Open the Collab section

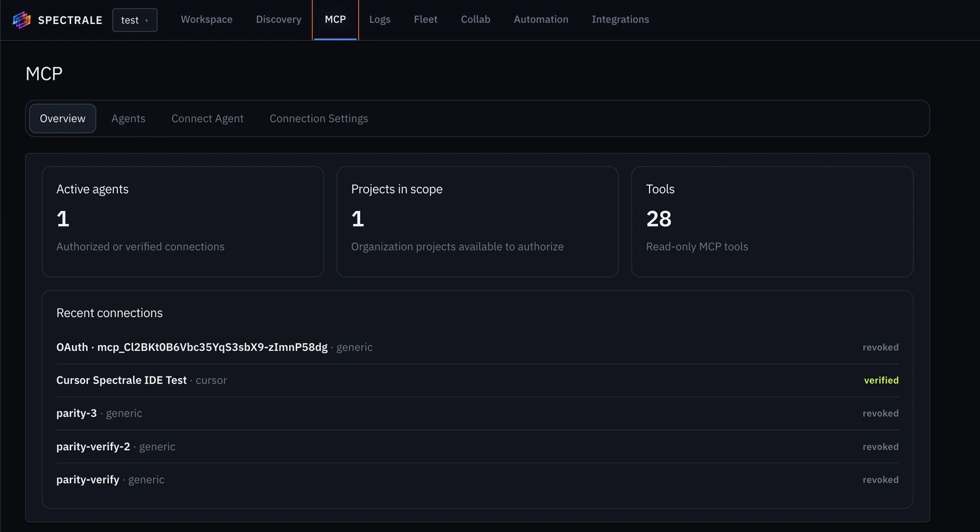click(x=476, y=19)
